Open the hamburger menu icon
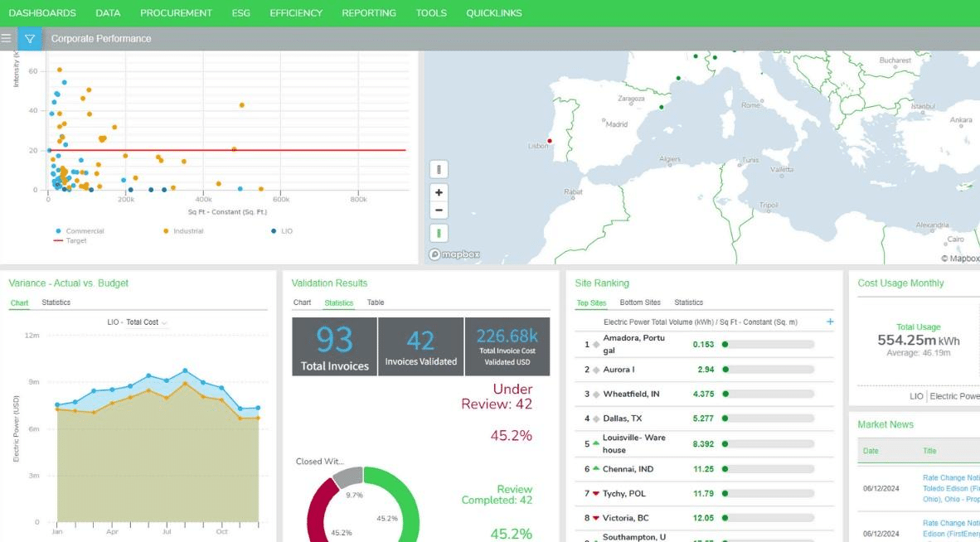This screenshot has height=542, width=980. (x=7, y=38)
